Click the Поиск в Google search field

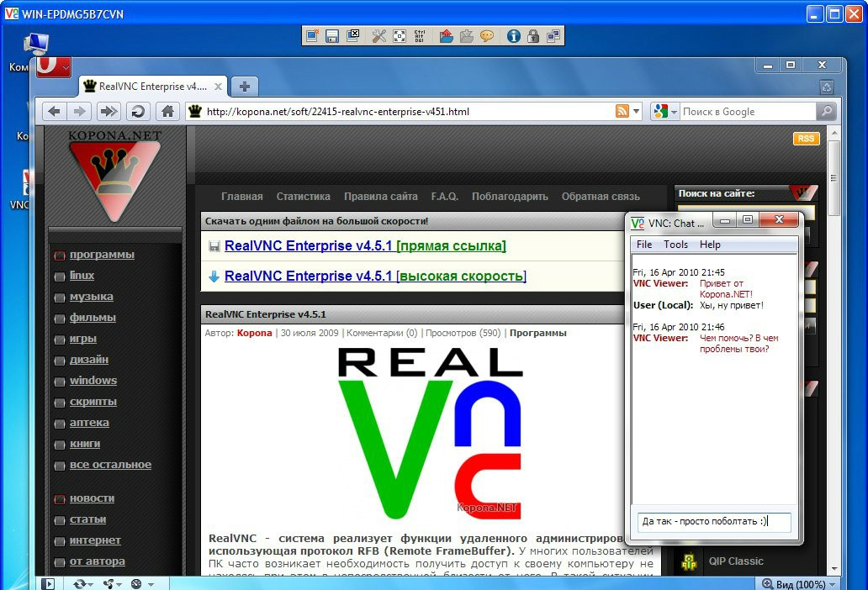[x=748, y=112]
